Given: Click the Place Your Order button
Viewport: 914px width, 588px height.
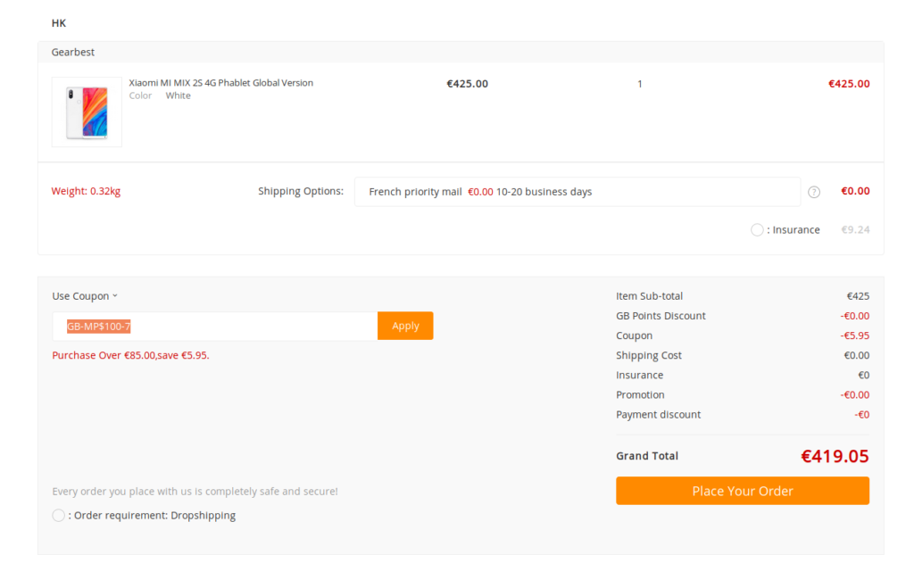Looking at the screenshot, I should click(x=743, y=491).
